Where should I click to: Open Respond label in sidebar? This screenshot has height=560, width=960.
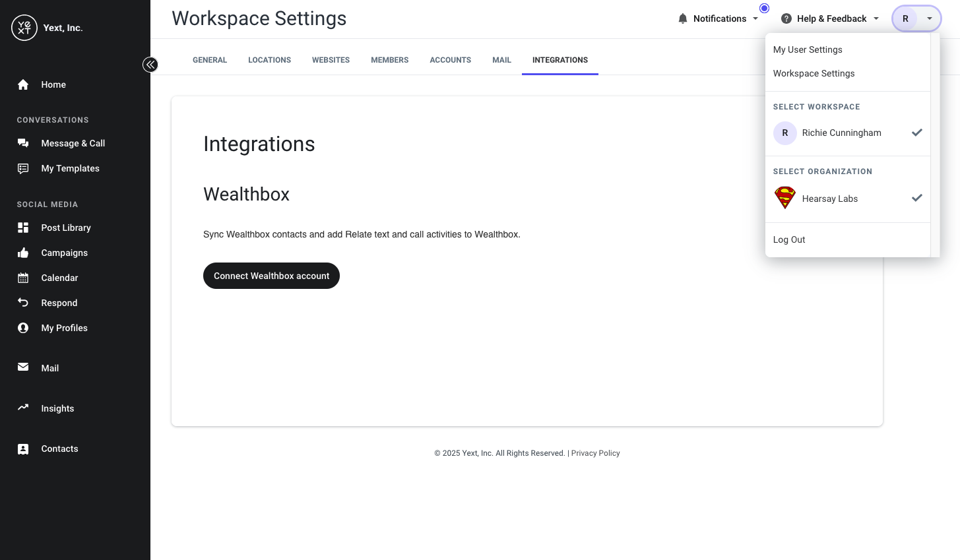(59, 303)
